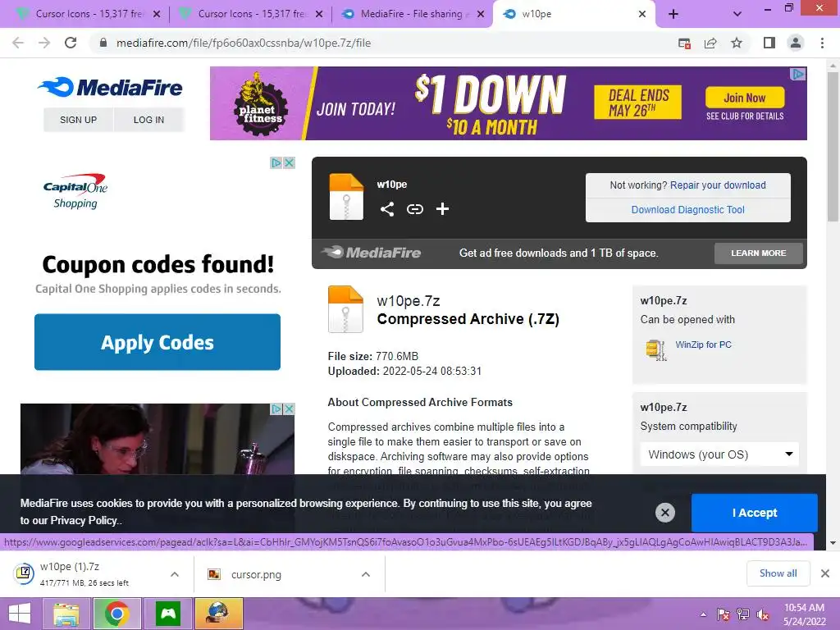Click the Repair your download link

[718, 185]
